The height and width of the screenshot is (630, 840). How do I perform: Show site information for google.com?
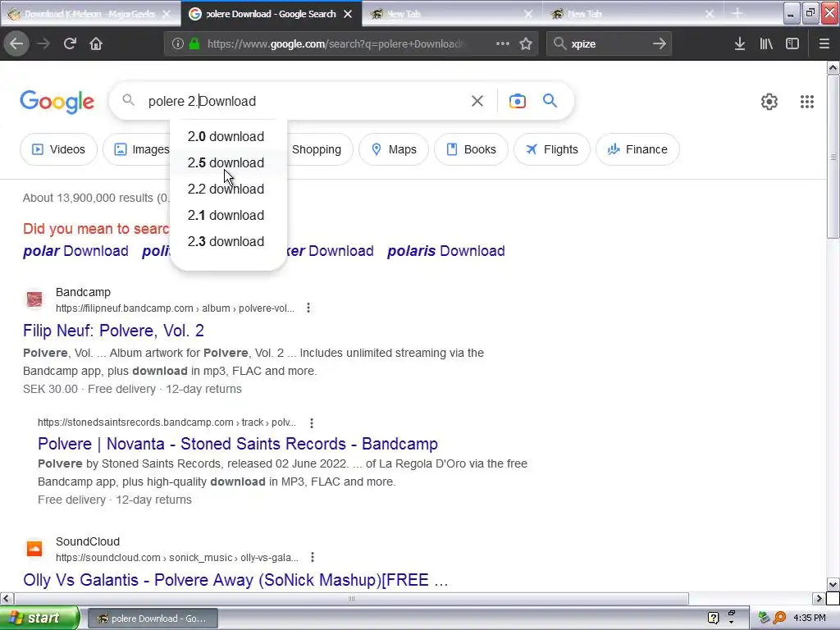click(178, 44)
